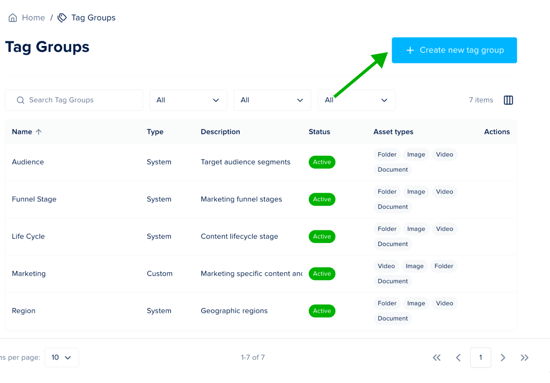This screenshot has width=550, height=383.
Task: Click Folder chip in Audience row
Action: 387,155
